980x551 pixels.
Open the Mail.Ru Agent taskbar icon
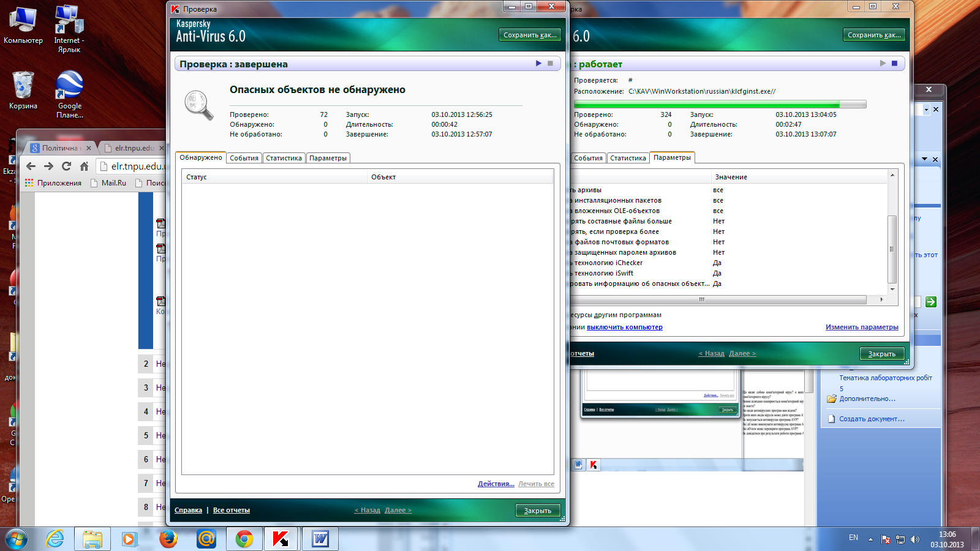tap(206, 539)
